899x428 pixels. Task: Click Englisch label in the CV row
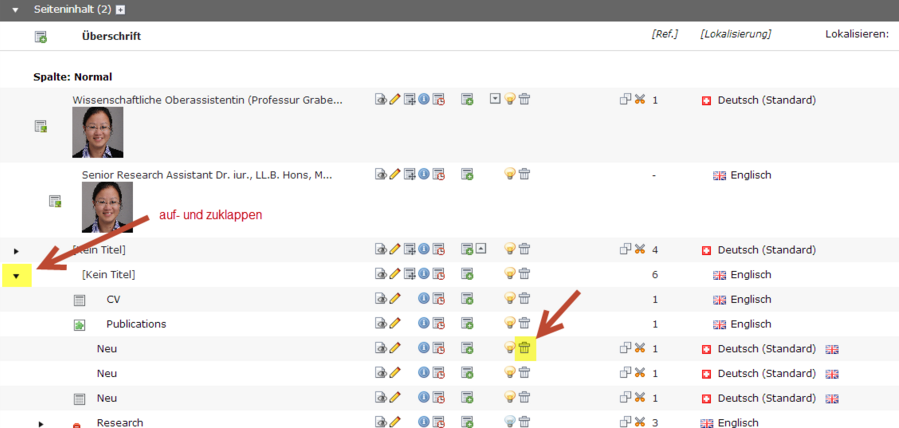(751, 299)
